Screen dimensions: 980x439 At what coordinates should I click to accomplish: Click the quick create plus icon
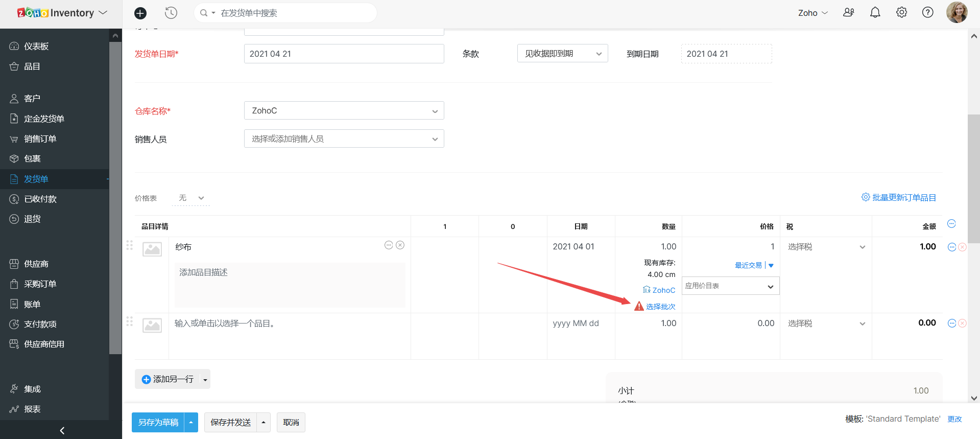pyautogui.click(x=140, y=13)
